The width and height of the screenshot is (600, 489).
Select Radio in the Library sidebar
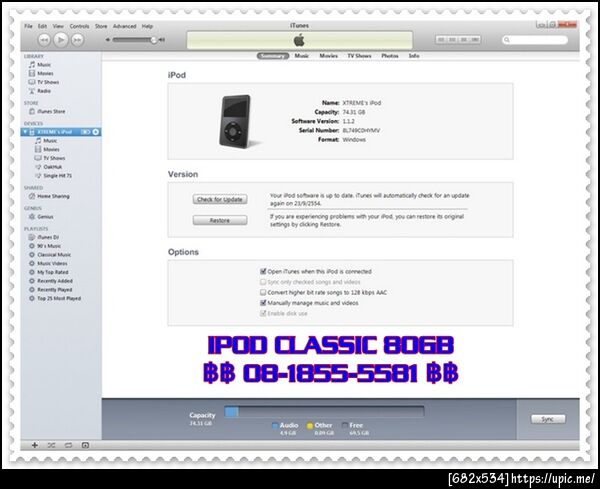40,91
